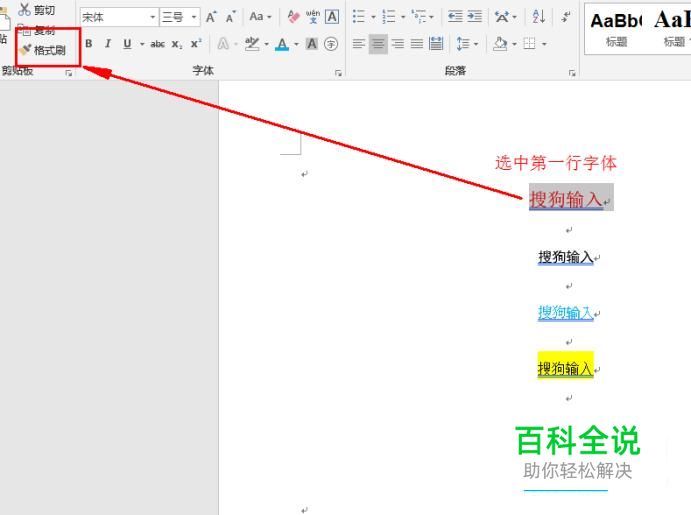Screen dimensions: 691x515
Task: Insert enclosed character with circled 字 icon
Action: point(331,44)
